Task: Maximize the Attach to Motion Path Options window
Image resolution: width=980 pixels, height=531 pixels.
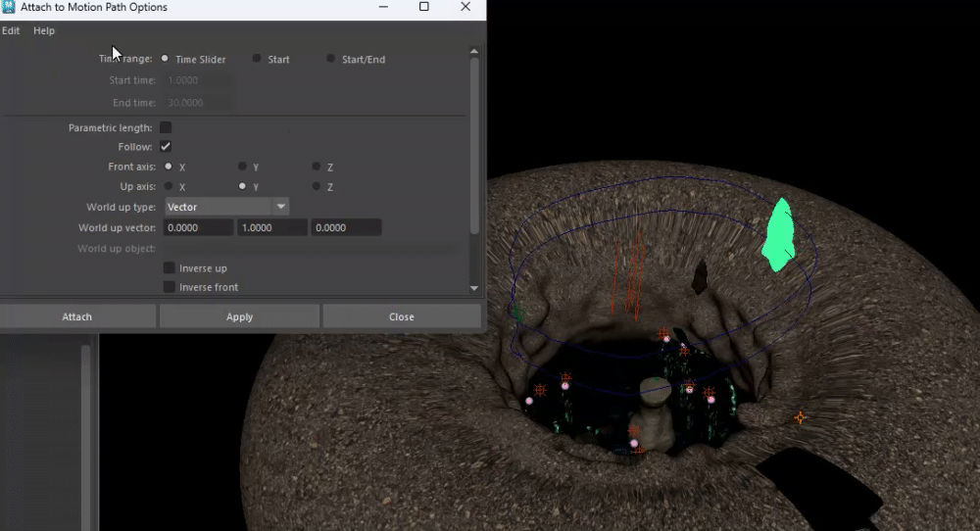Action: 423,7
